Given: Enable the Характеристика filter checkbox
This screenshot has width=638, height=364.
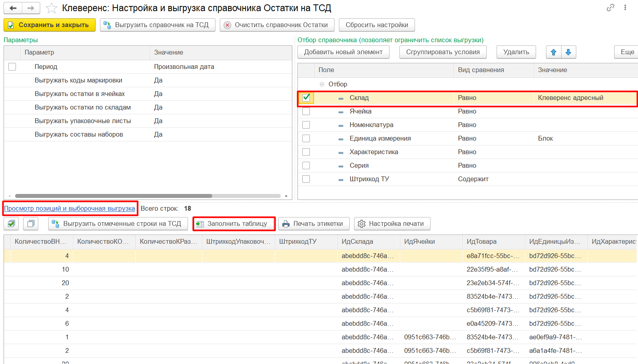Looking at the screenshot, I should tap(306, 152).
